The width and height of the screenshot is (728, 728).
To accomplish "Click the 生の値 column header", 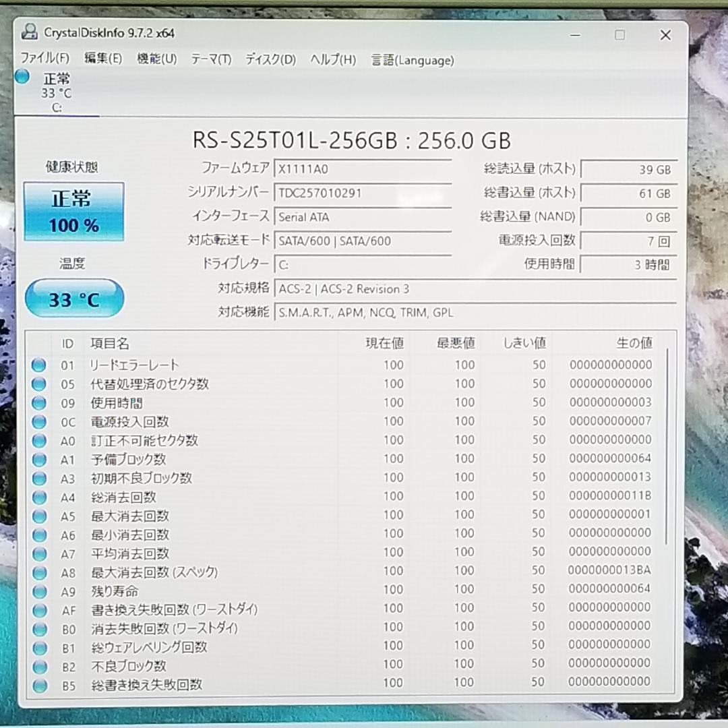I will [634, 343].
